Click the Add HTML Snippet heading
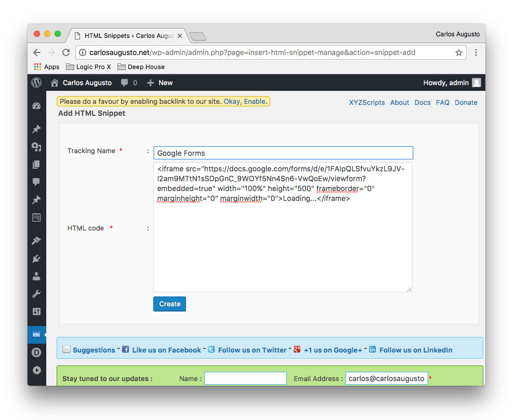The image size is (516, 420). (x=92, y=113)
